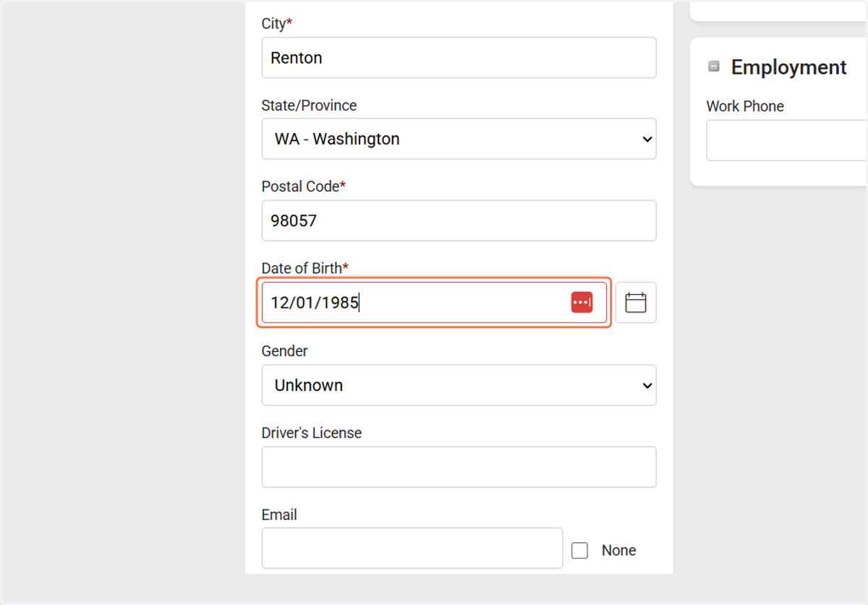Click the empty Email input field

[x=412, y=548]
